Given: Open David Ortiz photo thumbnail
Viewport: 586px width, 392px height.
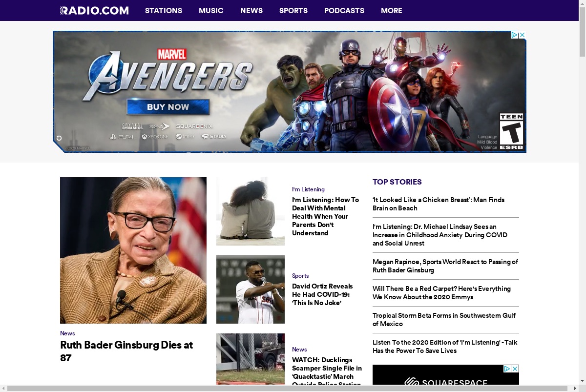Looking at the screenshot, I should (251, 289).
